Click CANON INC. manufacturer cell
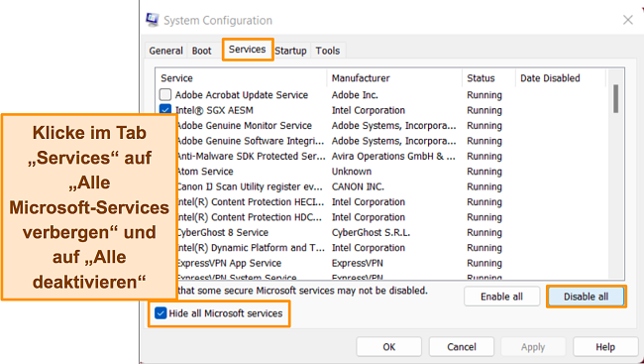Screen dimensions: 644x364 [358, 186]
